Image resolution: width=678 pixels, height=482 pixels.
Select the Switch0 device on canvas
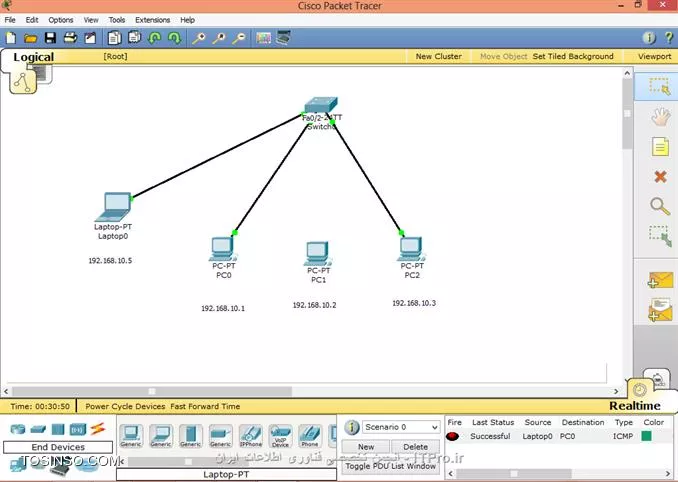321,105
